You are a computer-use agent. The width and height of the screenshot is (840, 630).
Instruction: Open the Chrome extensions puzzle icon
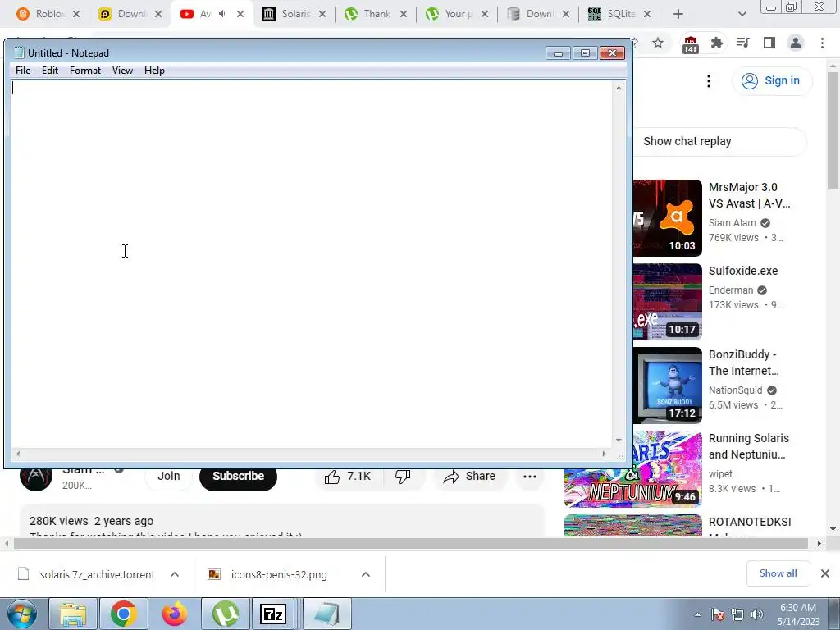click(x=716, y=43)
